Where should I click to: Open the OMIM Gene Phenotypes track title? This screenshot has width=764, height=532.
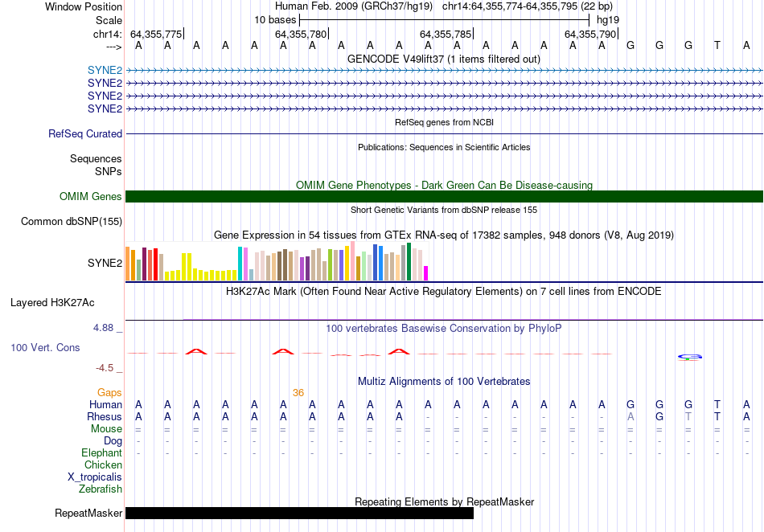pos(444,185)
